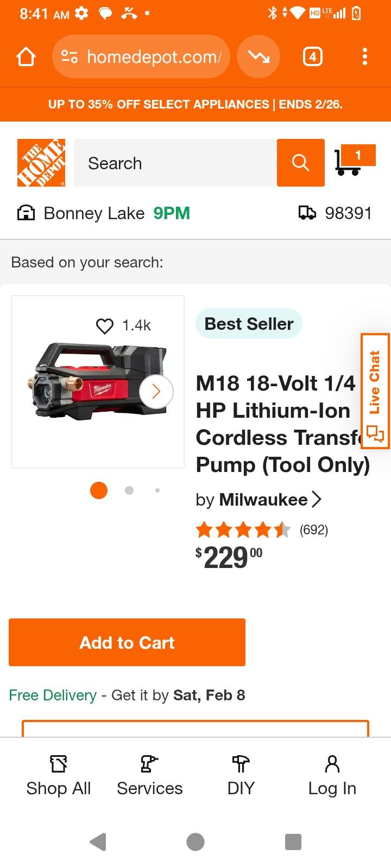Open the Live Chat side button
Image resolution: width=391 pixels, height=868 pixels.
(x=375, y=391)
